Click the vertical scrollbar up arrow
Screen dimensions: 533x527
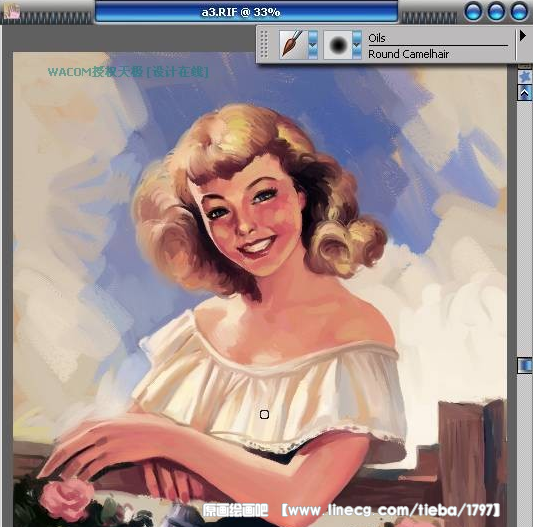[x=525, y=92]
